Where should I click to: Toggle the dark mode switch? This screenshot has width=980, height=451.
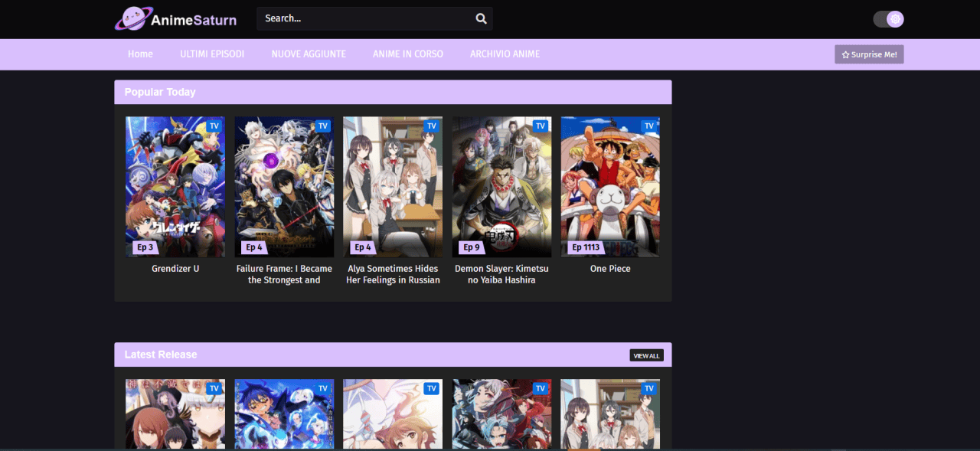[x=888, y=19]
